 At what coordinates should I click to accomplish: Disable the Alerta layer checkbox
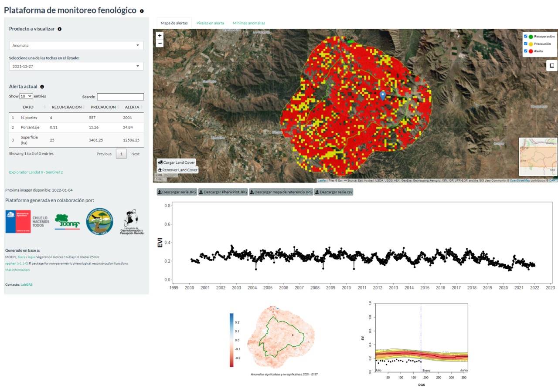pos(526,51)
